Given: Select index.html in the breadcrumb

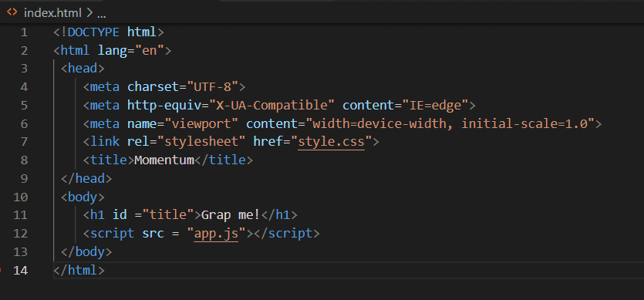Looking at the screenshot, I should tap(53, 13).
